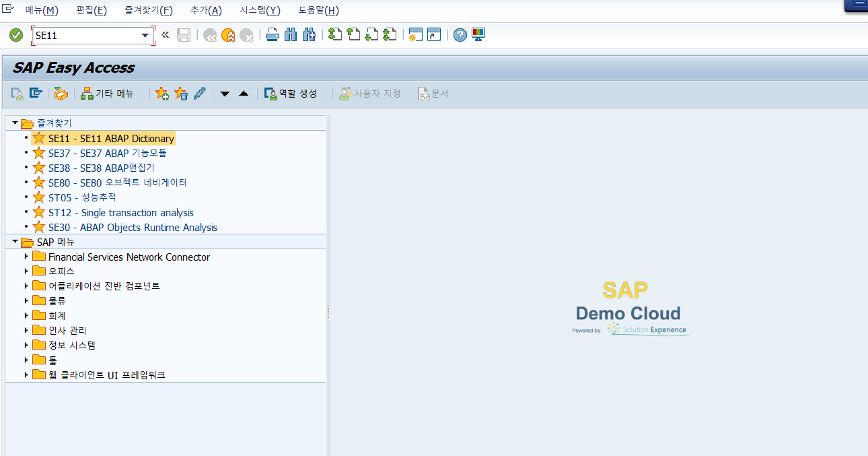Viewport: 868px width, 456px height.
Task: Click the User menu icon
Action: point(17,94)
